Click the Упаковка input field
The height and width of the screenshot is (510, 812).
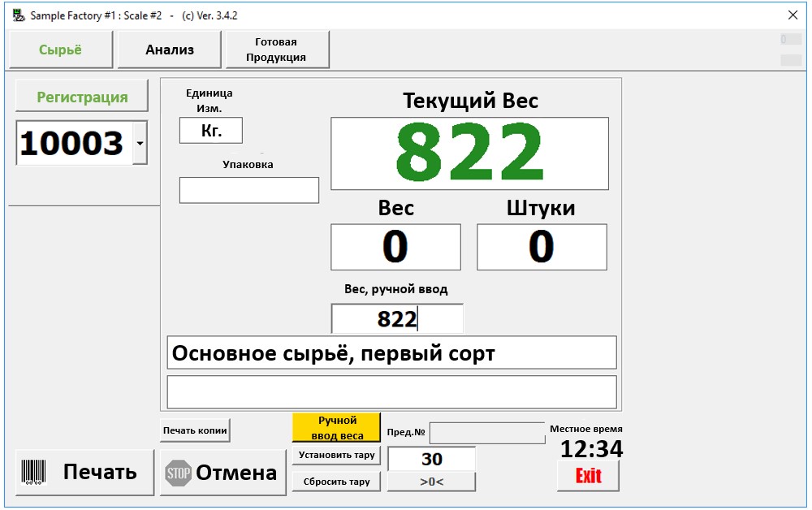pyautogui.click(x=249, y=190)
